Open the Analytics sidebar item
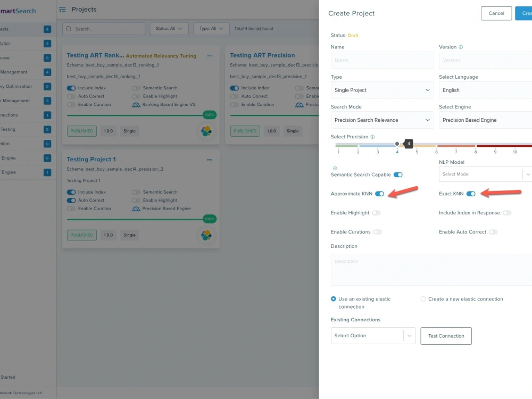 27,44
